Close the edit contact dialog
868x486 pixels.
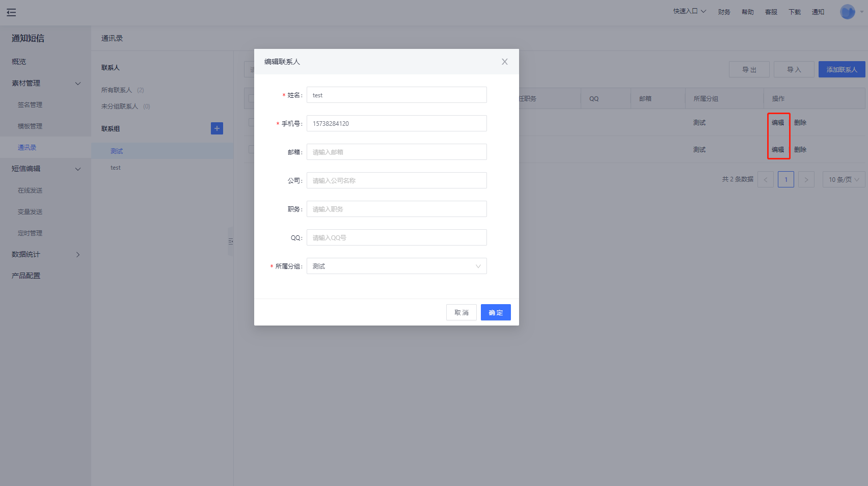[x=504, y=62]
